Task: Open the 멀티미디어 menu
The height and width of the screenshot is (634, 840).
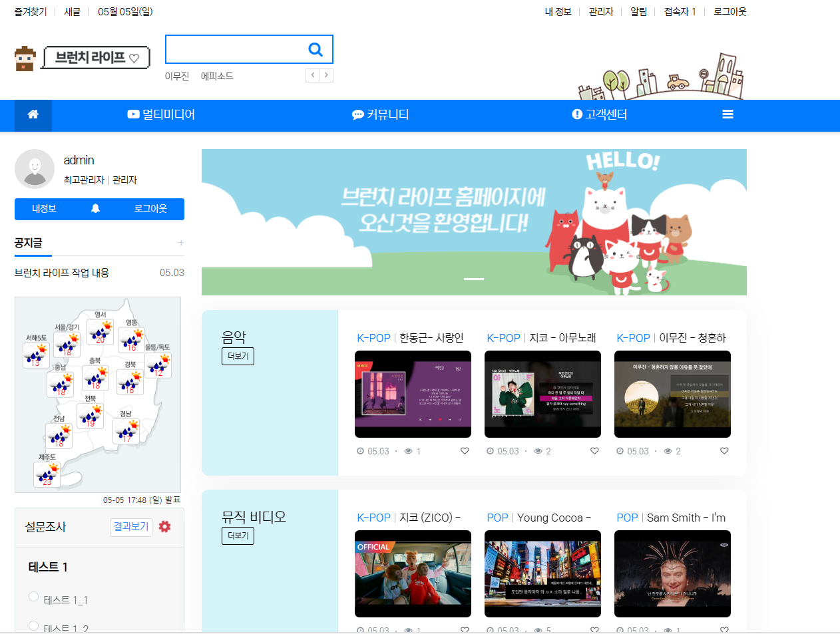Action: coord(161,114)
